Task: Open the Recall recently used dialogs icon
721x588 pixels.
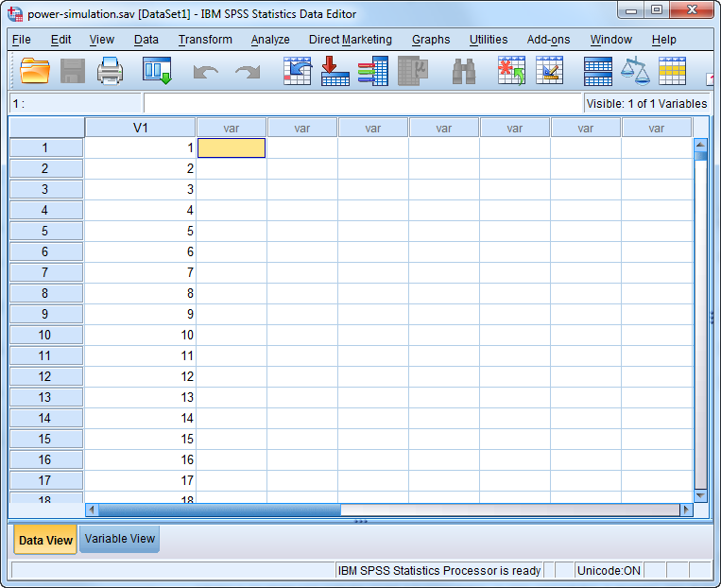Action: (x=157, y=71)
